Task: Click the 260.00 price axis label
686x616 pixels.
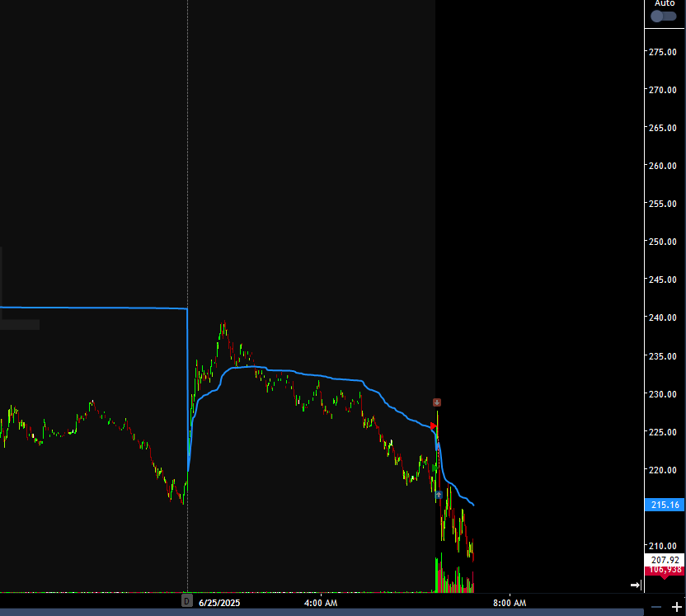Action: click(x=662, y=166)
